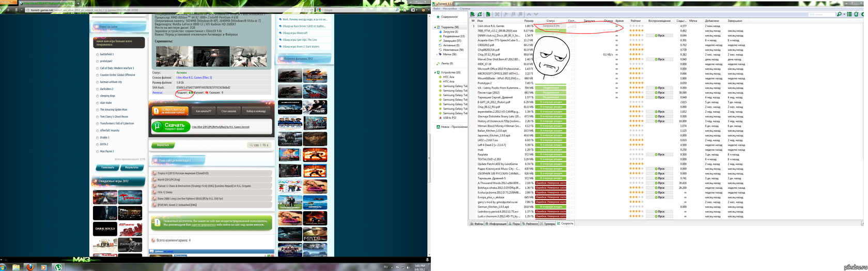Move torrent down the queue with down arrow

(536, 14)
